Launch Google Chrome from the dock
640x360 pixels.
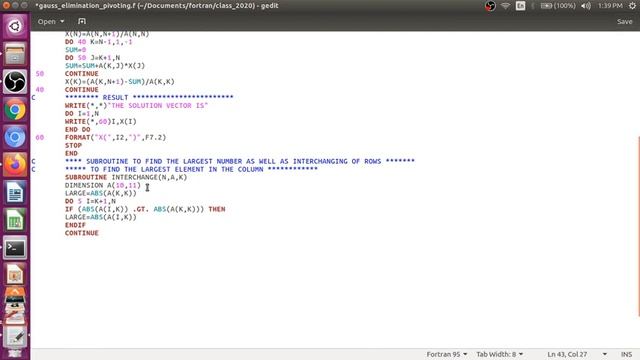[x=15, y=109]
